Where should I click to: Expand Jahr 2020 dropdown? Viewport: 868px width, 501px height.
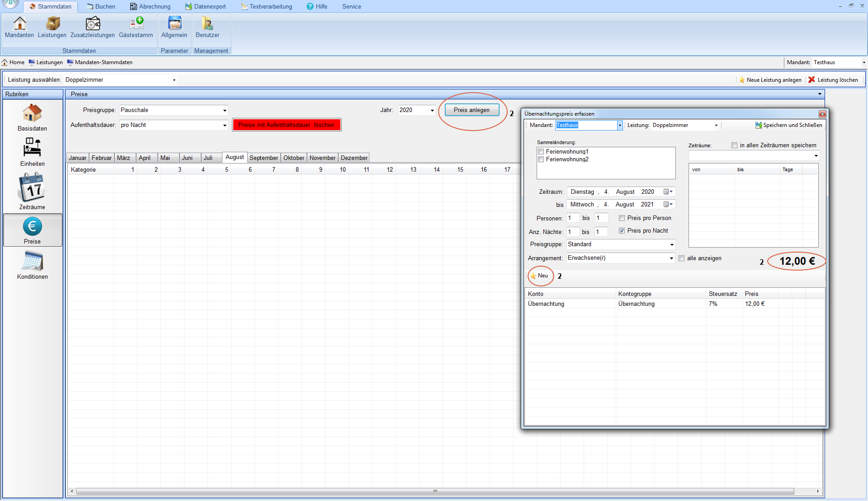pyautogui.click(x=432, y=110)
